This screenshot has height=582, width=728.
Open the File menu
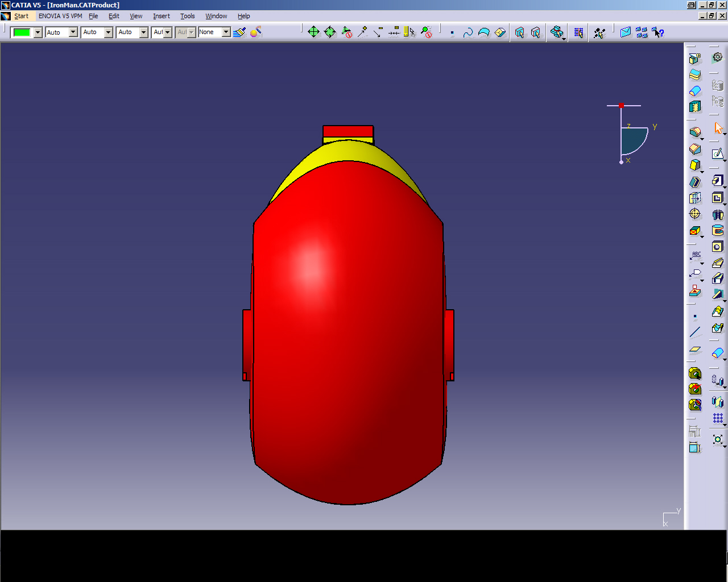click(x=93, y=16)
